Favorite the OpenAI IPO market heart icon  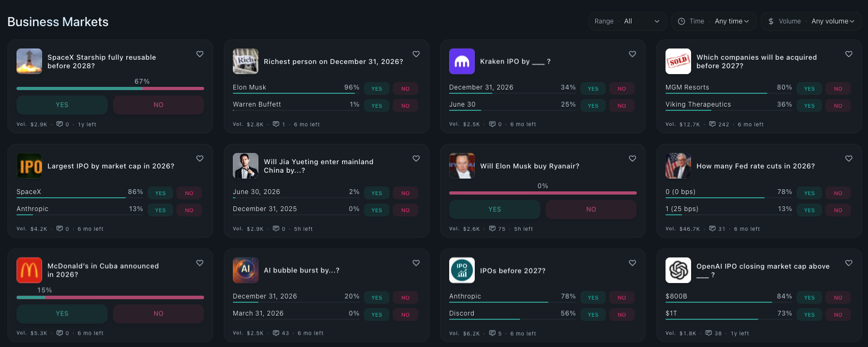point(849,263)
